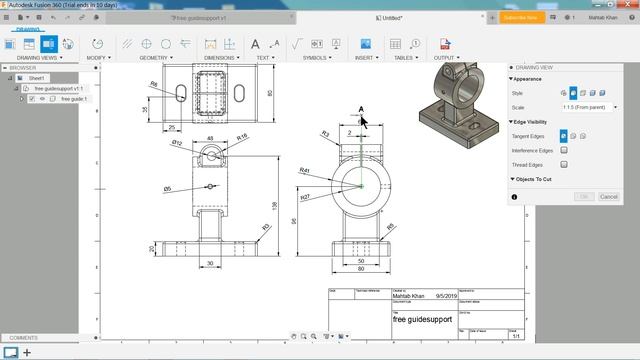Click the Output PDF icon
This screenshot has height=360, width=640.
(x=445, y=44)
